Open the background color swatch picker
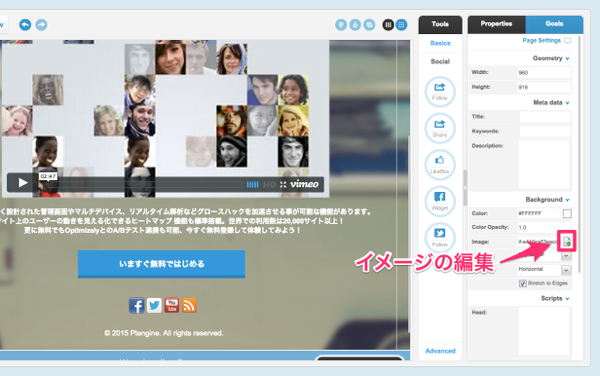 coord(567,213)
